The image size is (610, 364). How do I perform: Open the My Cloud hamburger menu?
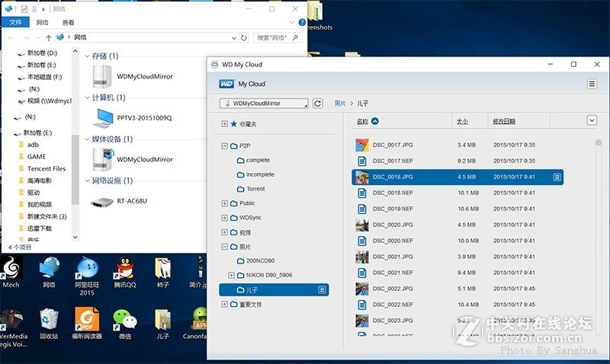point(592,84)
